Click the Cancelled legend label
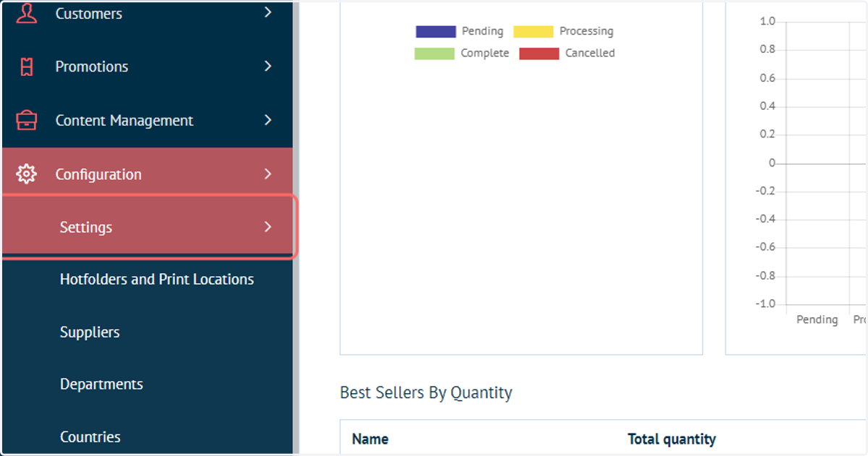Image resolution: width=868 pixels, height=456 pixels. 590,53
